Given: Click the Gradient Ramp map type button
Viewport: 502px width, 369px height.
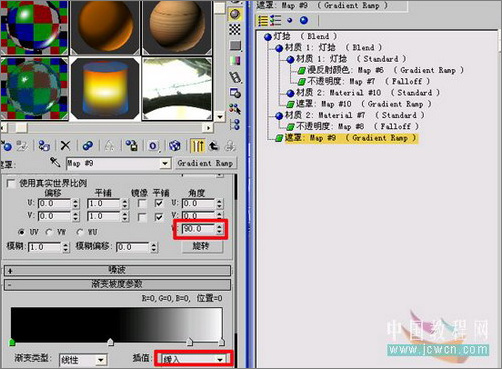Looking at the screenshot, I should click(205, 163).
